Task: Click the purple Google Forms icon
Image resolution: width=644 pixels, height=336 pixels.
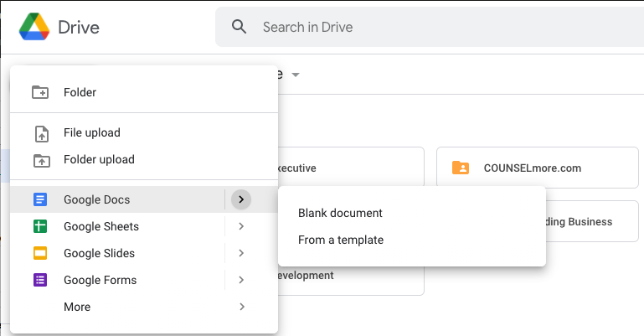Action: (x=40, y=280)
